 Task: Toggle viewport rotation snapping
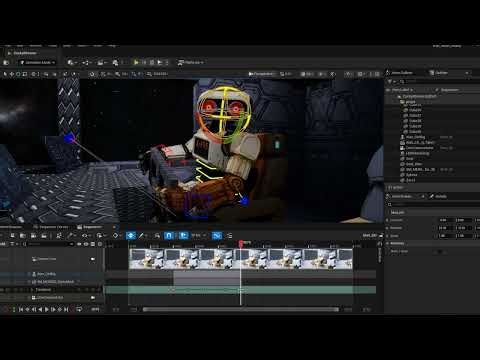pyautogui.click(x=118, y=74)
